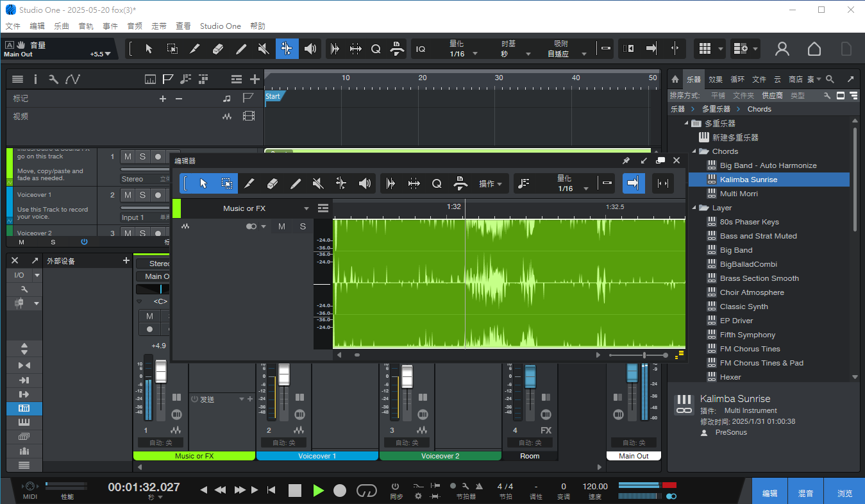Sort the browser by 文件夹
The height and width of the screenshot is (504, 865).
tap(744, 96)
